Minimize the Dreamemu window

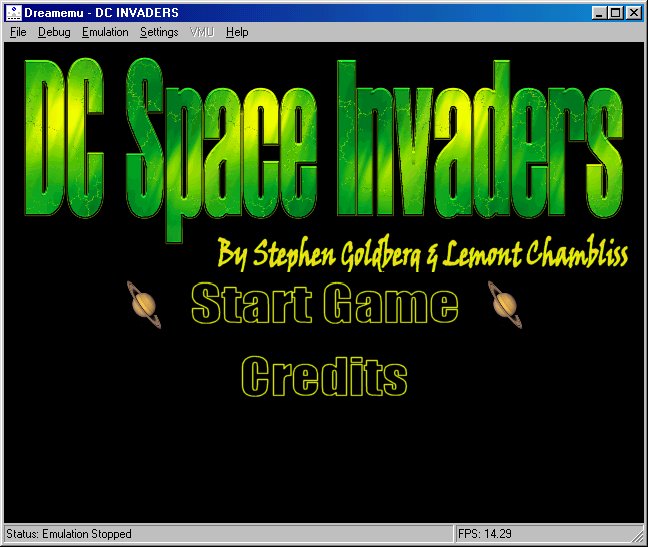(599, 13)
